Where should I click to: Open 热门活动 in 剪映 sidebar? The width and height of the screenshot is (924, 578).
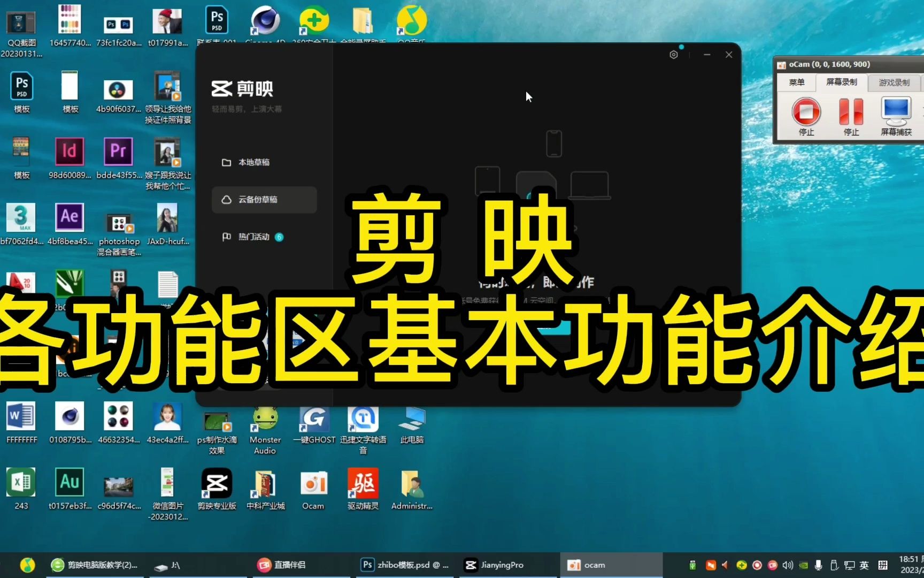pyautogui.click(x=252, y=237)
